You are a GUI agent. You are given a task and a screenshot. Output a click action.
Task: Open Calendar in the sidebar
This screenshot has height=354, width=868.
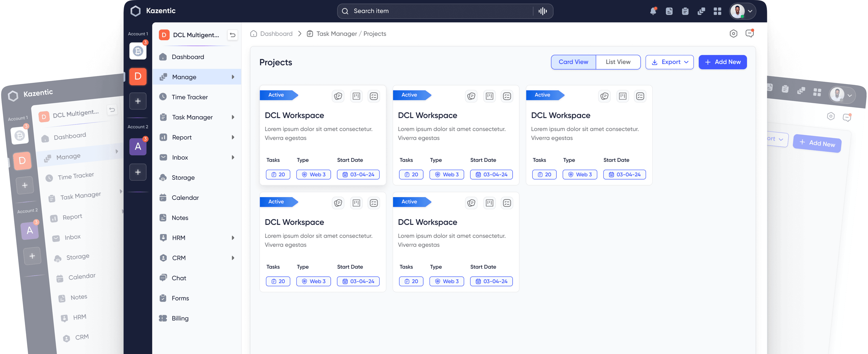pos(197,198)
